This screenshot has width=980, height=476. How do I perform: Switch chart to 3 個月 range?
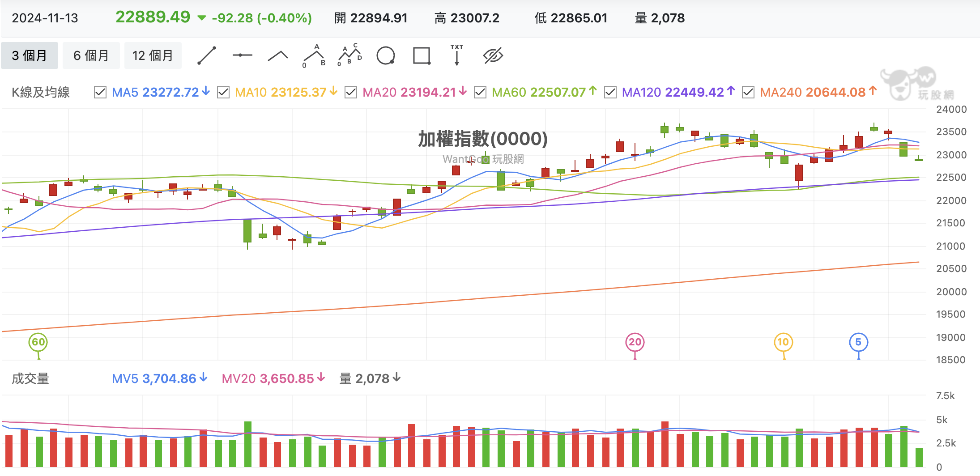pos(30,55)
